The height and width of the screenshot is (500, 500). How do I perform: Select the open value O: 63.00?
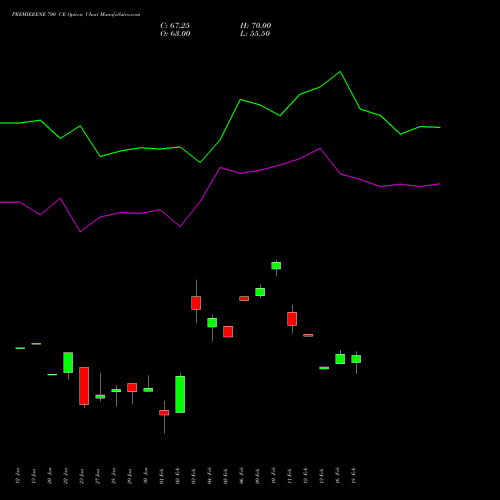tap(175, 34)
